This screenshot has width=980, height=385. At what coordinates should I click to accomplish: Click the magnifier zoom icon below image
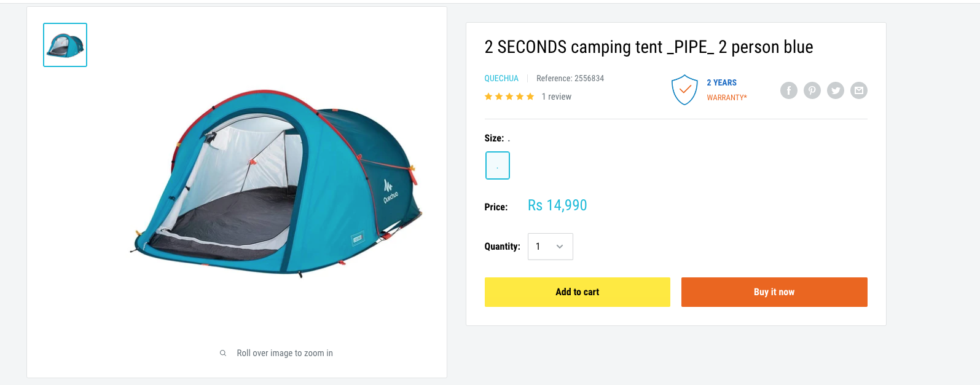pos(223,353)
